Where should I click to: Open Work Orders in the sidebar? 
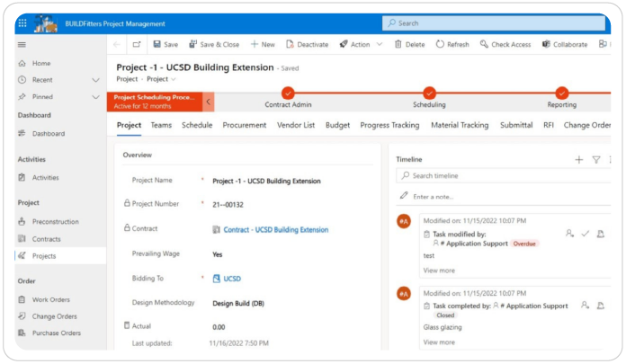click(50, 299)
